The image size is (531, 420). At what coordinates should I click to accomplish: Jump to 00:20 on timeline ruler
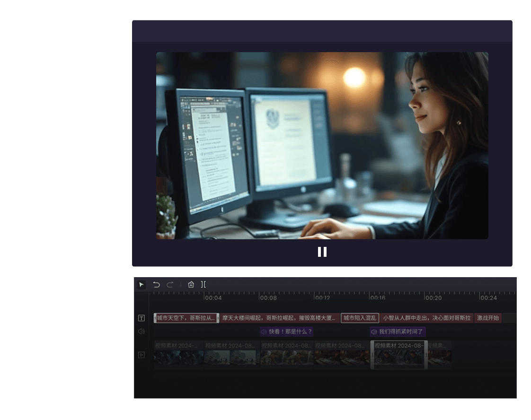433,298
